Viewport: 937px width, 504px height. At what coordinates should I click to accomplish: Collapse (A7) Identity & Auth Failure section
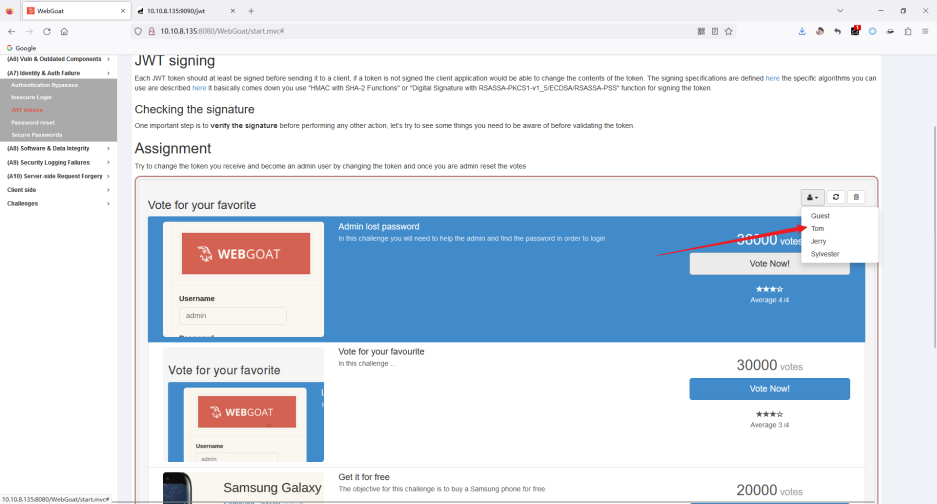[x=58, y=73]
